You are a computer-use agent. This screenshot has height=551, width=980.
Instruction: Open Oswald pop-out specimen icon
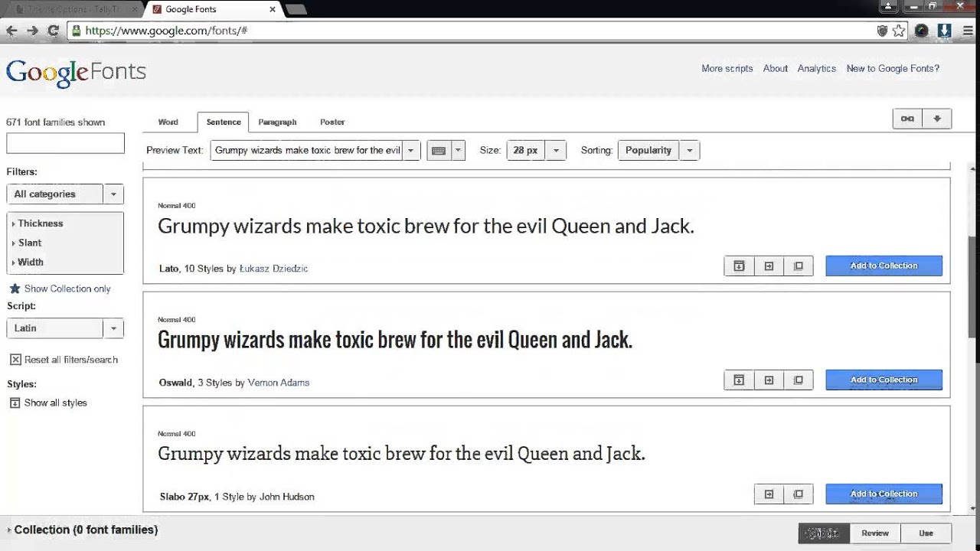pyautogui.click(x=799, y=380)
